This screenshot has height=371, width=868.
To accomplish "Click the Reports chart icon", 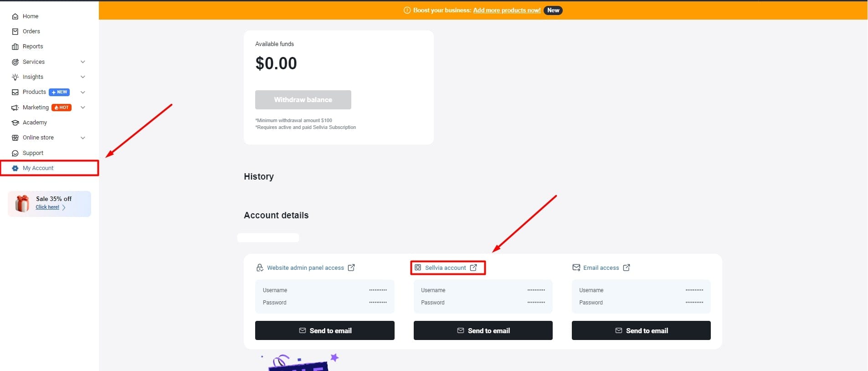I will pos(15,46).
